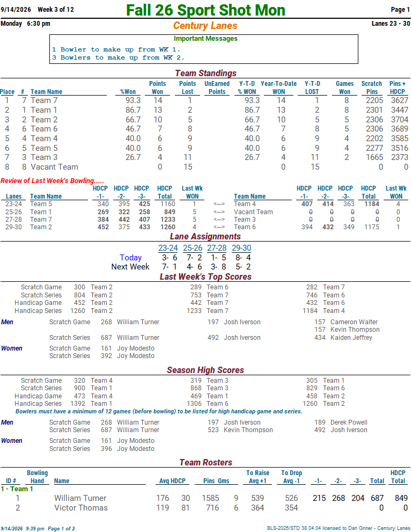412x532 pixels.
Task: Click the 12 games minimum bowlers note
Action: 159,411
